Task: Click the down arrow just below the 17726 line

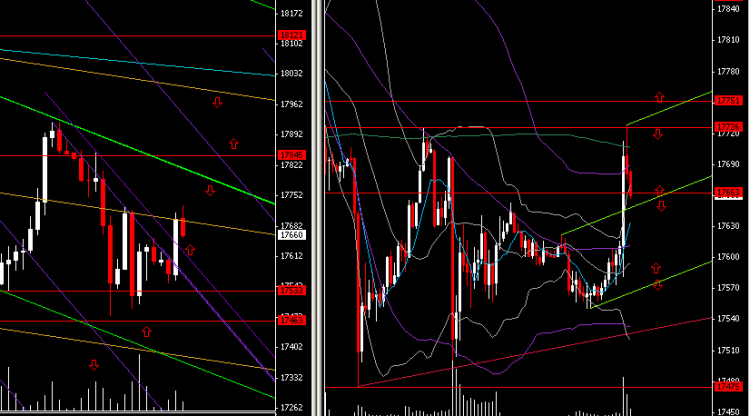Action: (658, 134)
